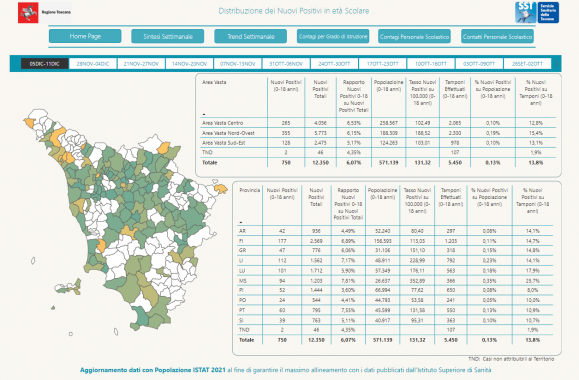Select the 05DIC-11DIC week tab
The image size is (579, 380).
[45, 64]
